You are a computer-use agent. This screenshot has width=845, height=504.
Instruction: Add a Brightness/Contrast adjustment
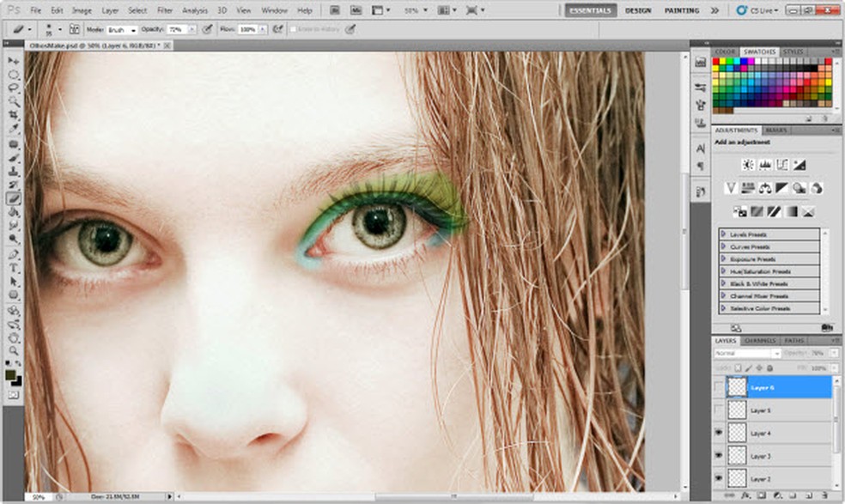[x=748, y=164]
